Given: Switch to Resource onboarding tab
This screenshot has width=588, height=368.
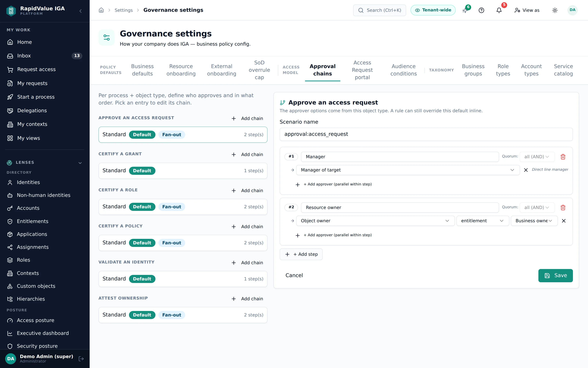Looking at the screenshot, I should (181, 70).
